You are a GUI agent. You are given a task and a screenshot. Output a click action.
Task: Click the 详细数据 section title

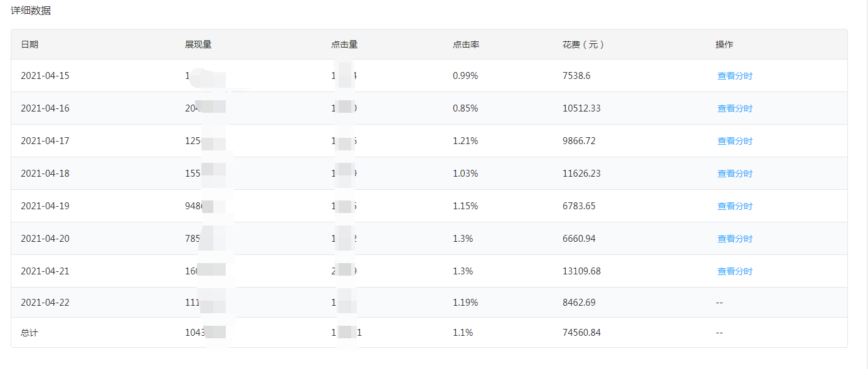pyautogui.click(x=31, y=11)
